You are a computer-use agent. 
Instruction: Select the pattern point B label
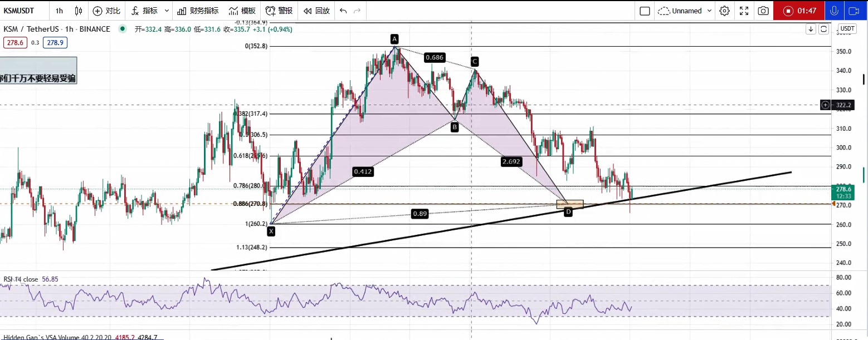[455, 127]
